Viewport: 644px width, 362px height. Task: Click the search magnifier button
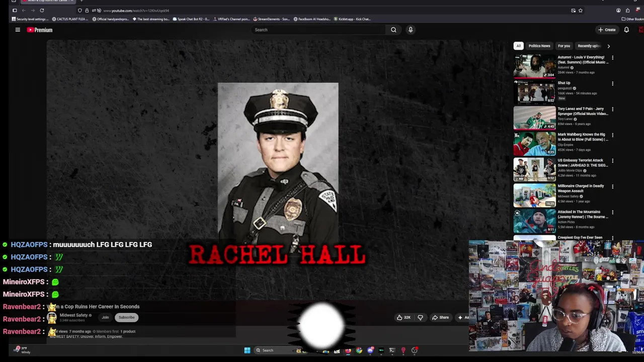tap(393, 30)
